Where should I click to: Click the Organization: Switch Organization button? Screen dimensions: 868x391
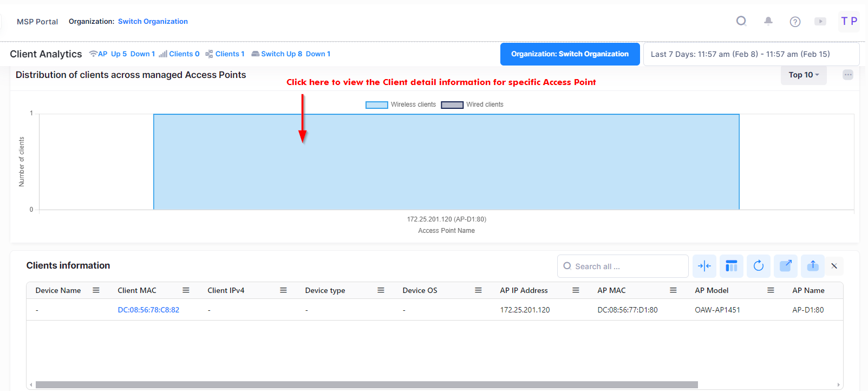(570, 54)
